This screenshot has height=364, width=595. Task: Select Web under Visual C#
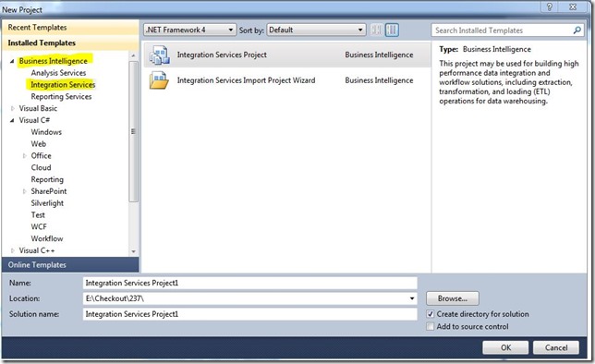[x=38, y=144]
